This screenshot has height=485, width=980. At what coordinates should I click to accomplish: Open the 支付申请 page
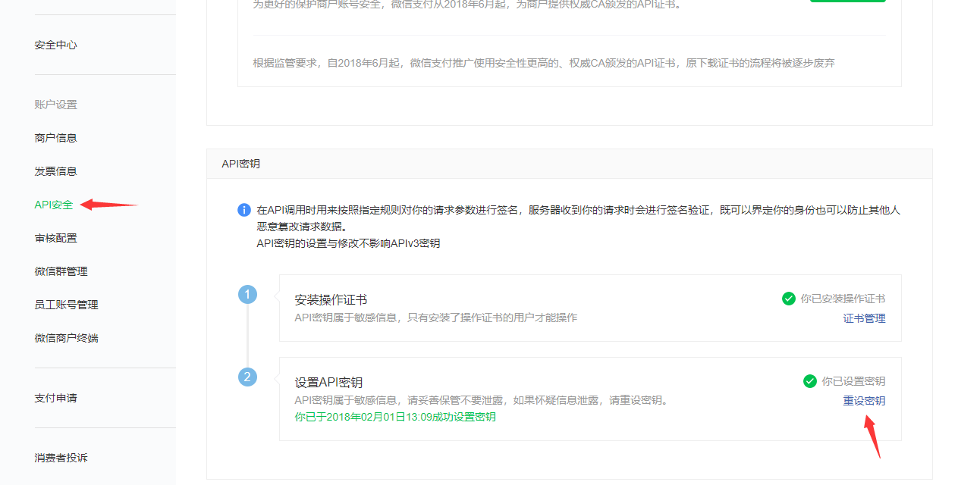(55, 398)
